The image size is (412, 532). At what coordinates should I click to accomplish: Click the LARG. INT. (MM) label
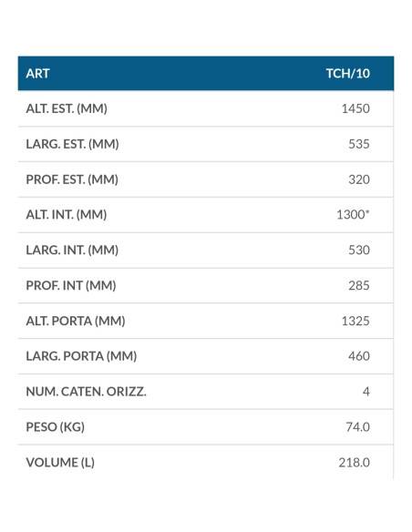(x=72, y=250)
